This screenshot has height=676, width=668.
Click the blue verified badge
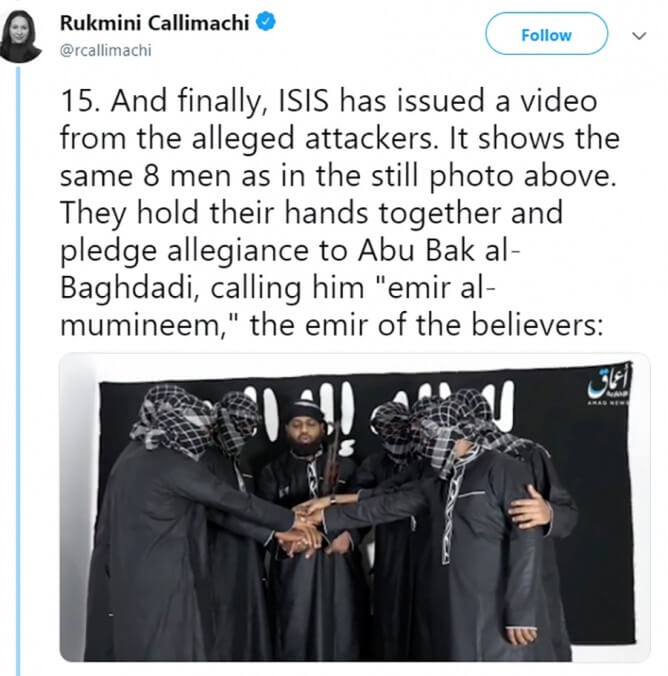coord(266,22)
